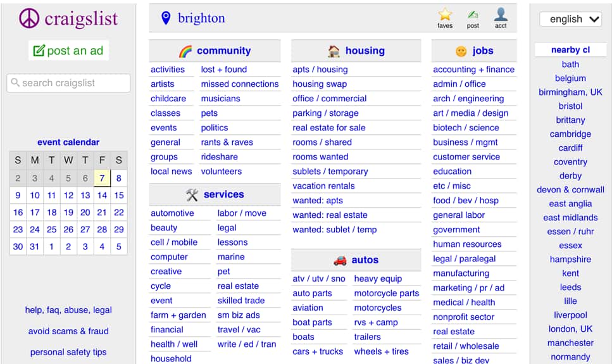
Task: Click the smiley face icon beside jobs
Action: (461, 51)
